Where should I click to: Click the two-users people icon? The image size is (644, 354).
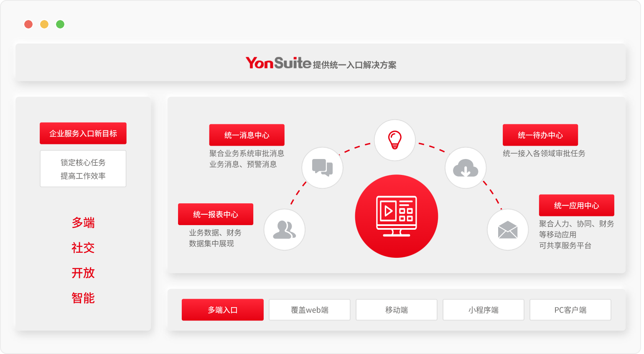click(284, 230)
